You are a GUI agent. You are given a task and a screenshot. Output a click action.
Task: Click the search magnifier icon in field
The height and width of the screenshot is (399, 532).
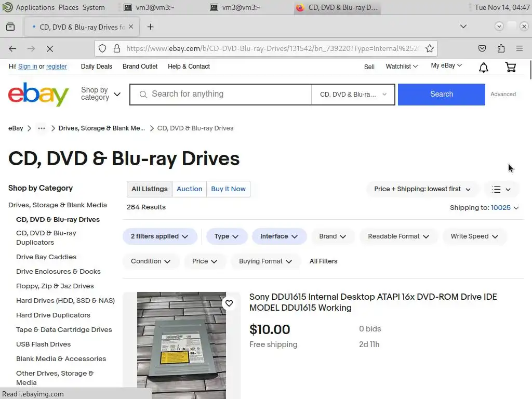(143, 95)
